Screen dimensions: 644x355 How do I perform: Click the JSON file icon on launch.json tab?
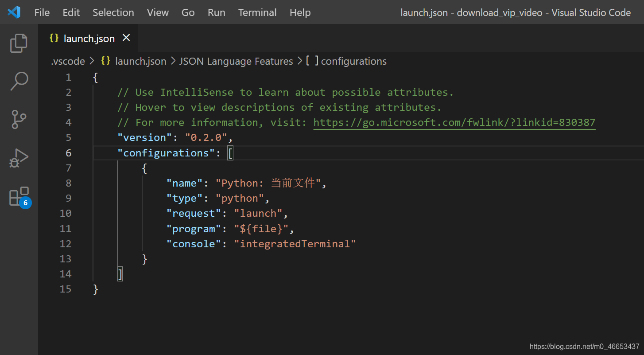[x=54, y=38]
